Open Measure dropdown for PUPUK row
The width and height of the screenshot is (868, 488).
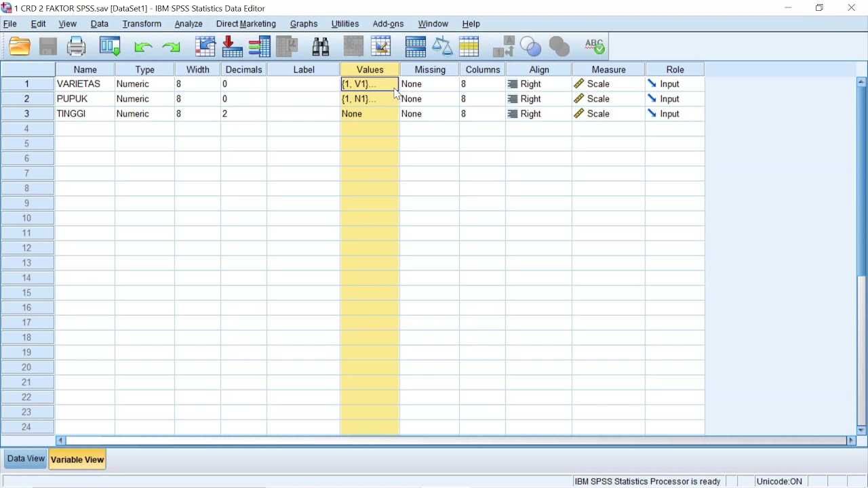608,99
